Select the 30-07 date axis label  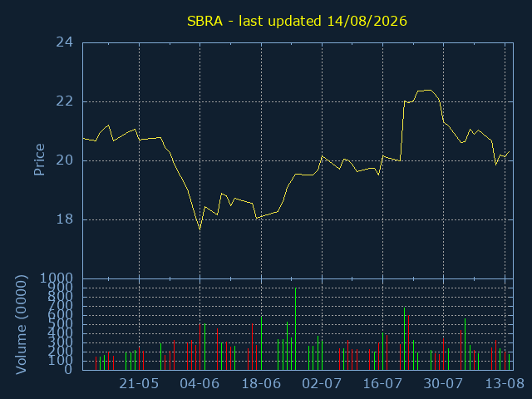pyautogui.click(x=443, y=384)
